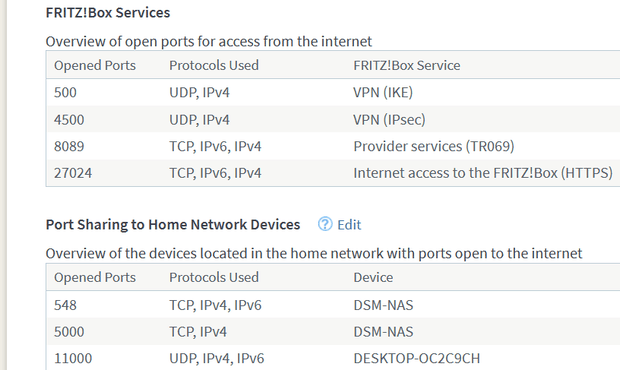The height and width of the screenshot is (370, 620).
Task: Select the 11000 DESKTOP-OC2C9CH row
Action: pyautogui.click(x=333, y=358)
